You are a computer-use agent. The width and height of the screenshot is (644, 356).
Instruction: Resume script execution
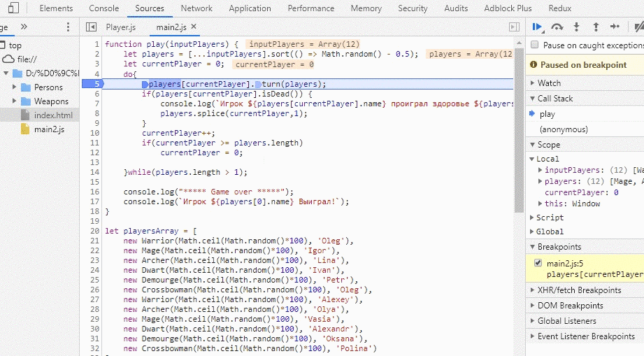537,27
